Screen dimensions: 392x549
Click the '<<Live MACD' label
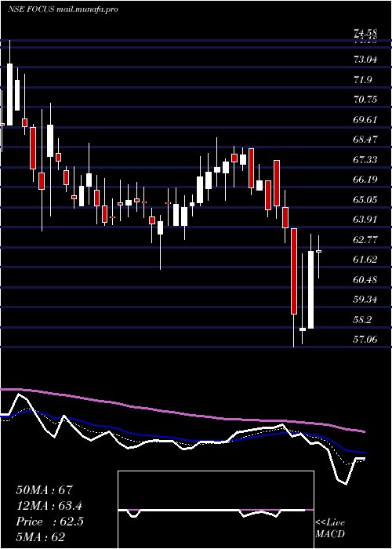(330, 529)
